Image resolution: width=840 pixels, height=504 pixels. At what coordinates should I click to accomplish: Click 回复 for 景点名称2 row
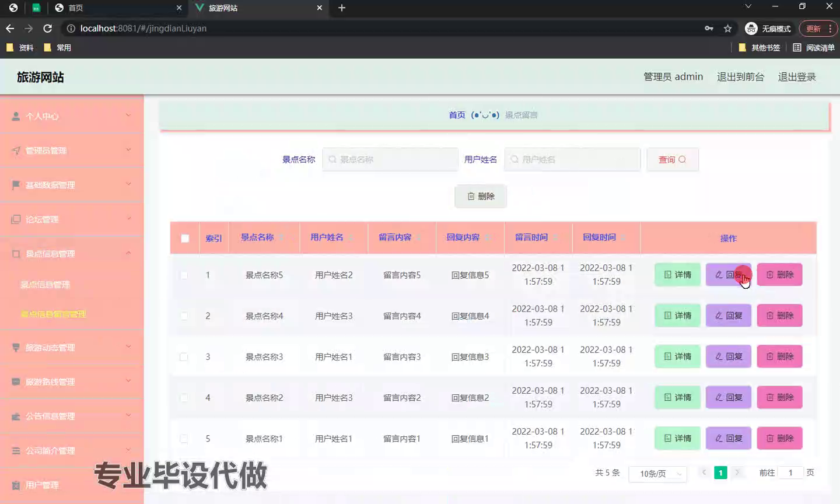coord(729,397)
